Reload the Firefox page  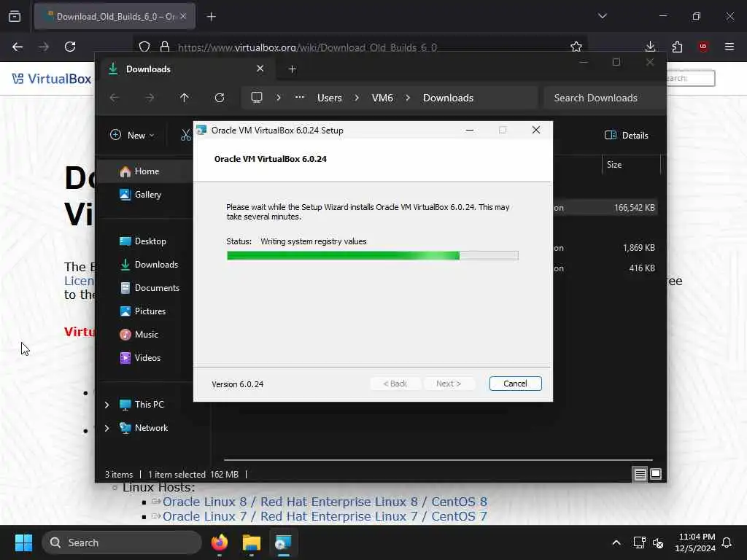(x=70, y=47)
